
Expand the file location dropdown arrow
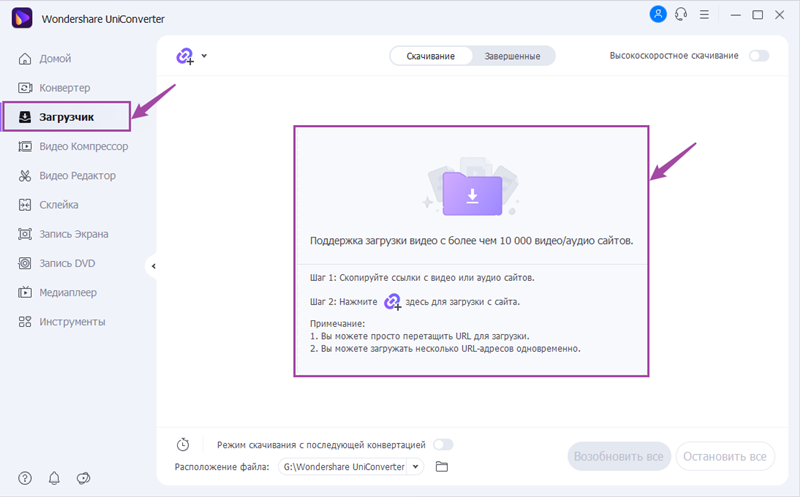[415, 466]
